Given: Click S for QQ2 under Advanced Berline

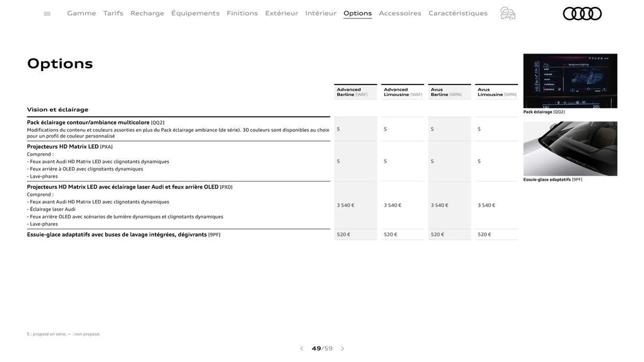Looking at the screenshot, I should pos(338,129).
